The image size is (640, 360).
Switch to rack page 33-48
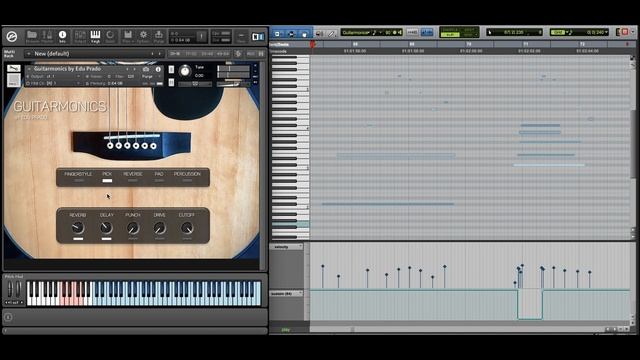(x=207, y=53)
